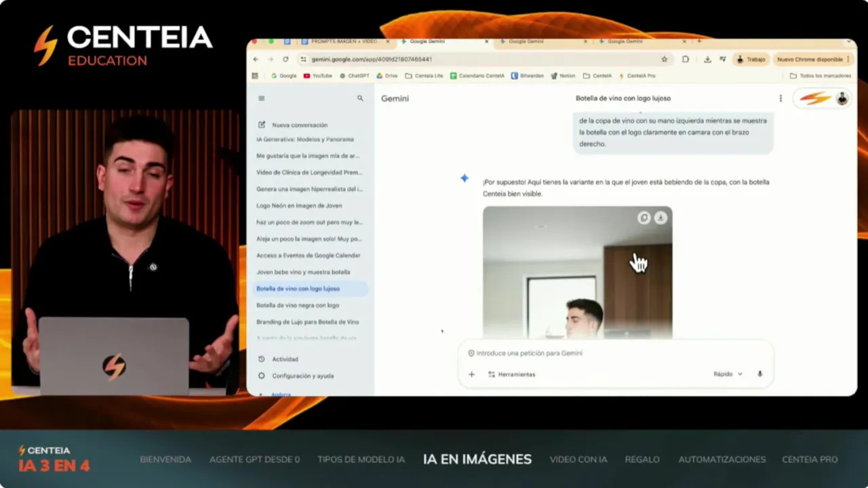Jump to 'IA EN IMÁGENES' section

click(477, 459)
